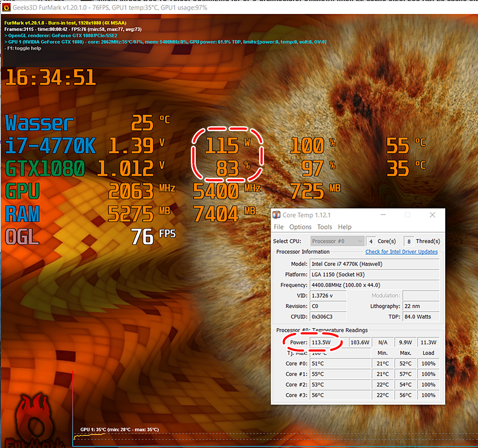
Task: Click the GTX1080 label in the overlay
Action: click(x=45, y=168)
